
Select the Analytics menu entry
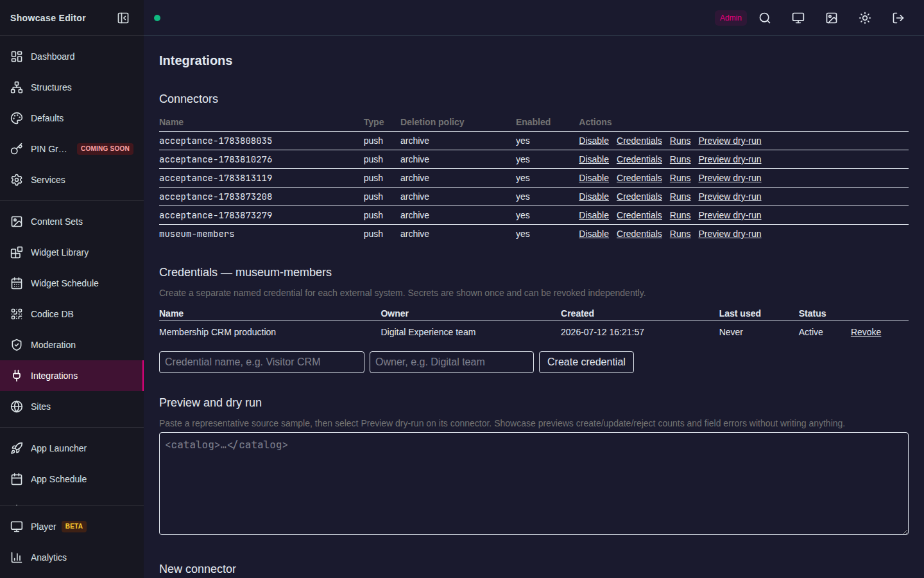(72, 557)
